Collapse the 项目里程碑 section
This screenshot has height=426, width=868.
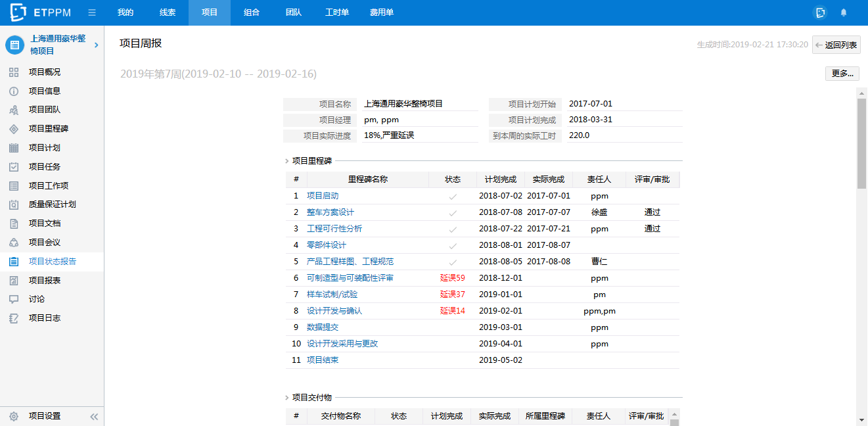tap(287, 161)
